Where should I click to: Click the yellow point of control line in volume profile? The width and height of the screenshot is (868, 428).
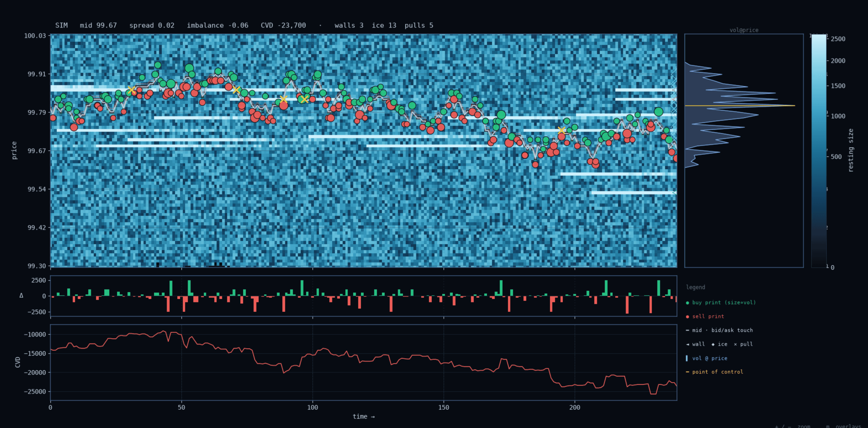740,106
